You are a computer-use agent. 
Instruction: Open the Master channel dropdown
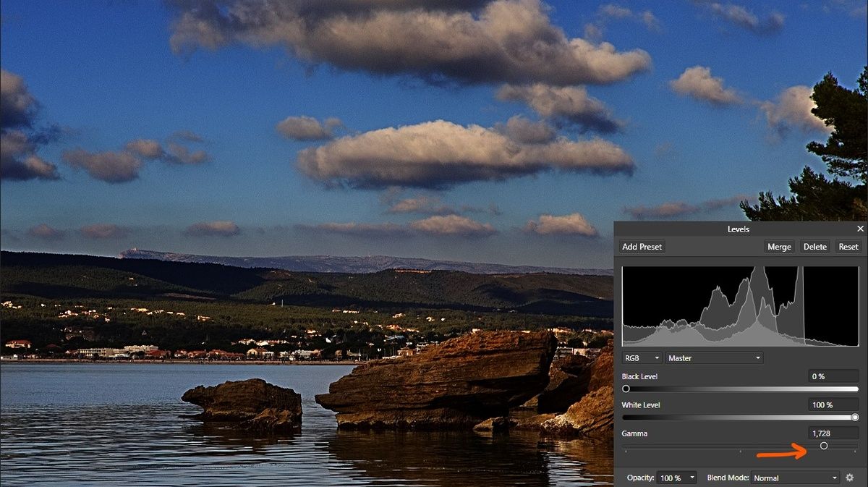[715, 358]
